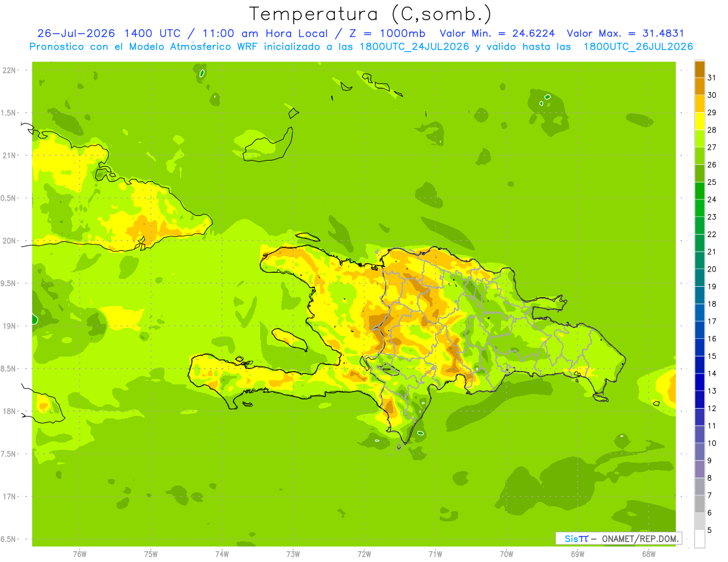Viewport: 728px width, 562px height.
Task: Pick the blue color bar segment between 14 and 15
Action: pyautogui.click(x=699, y=365)
